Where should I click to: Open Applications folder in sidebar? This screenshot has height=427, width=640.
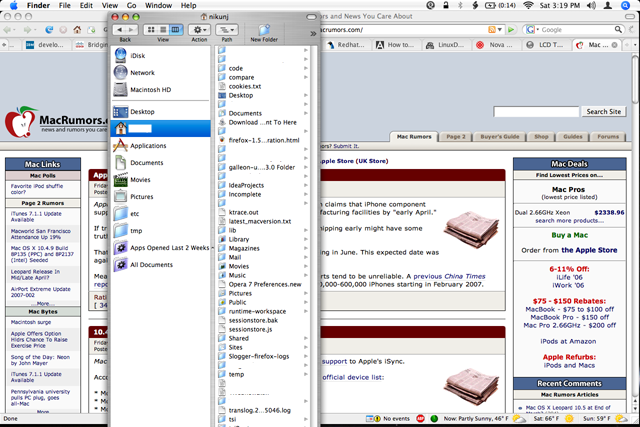[148, 146]
